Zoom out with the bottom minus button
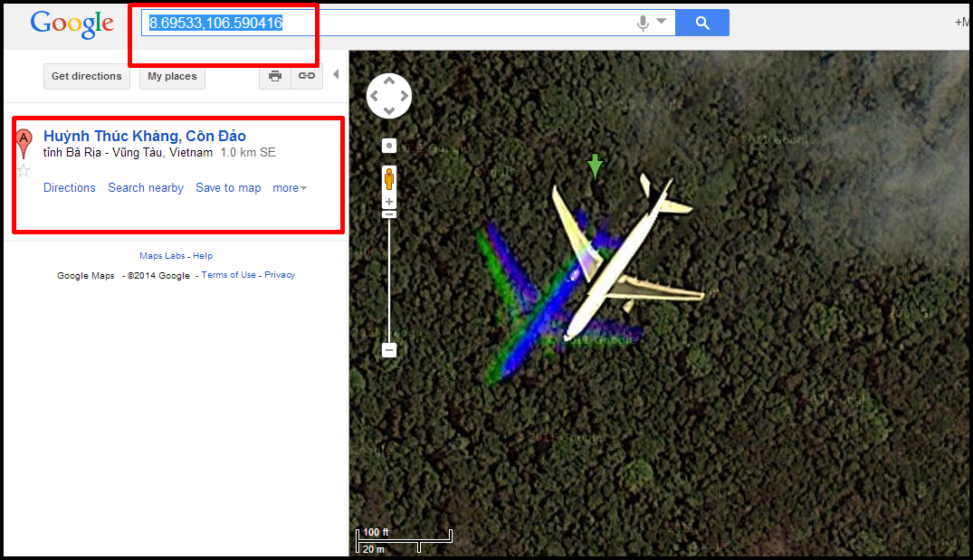The width and height of the screenshot is (973, 560). pos(389,350)
